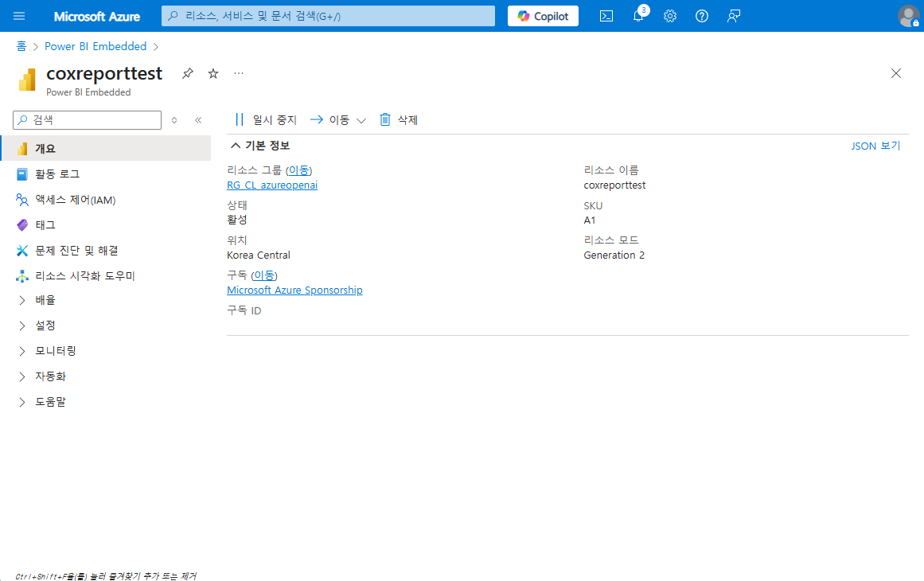The image size is (924, 581).
Task: Open the user account avatar
Action: coord(908,16)
